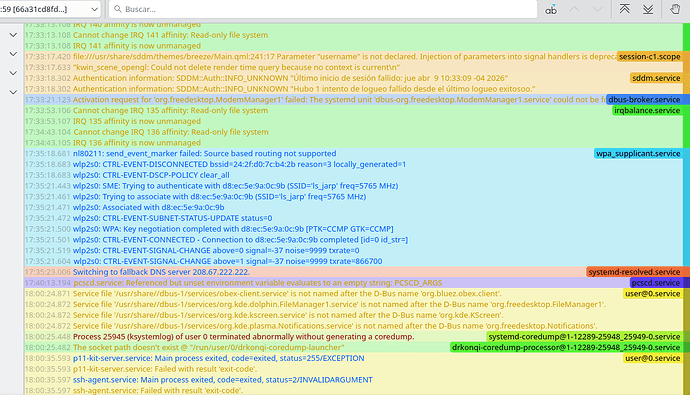Select 'Cannot change IRQ 141 affinity' log entry
The width and height of the screenshot is (690, 395).
(x=170, y=35)
